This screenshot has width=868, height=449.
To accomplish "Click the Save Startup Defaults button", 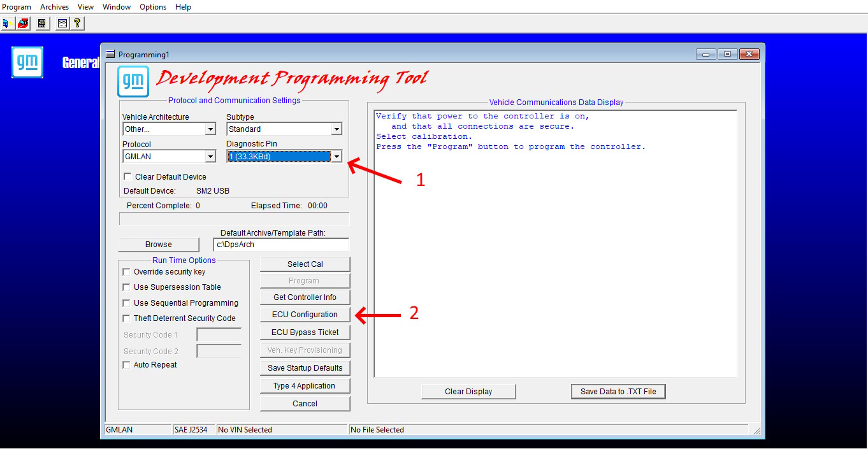I will click(x=305, y=368).
